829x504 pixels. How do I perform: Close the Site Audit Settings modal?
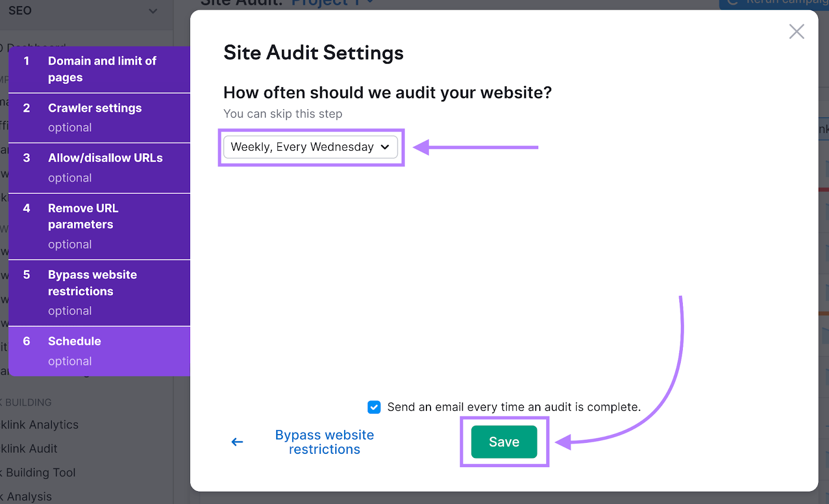[796, 31]
